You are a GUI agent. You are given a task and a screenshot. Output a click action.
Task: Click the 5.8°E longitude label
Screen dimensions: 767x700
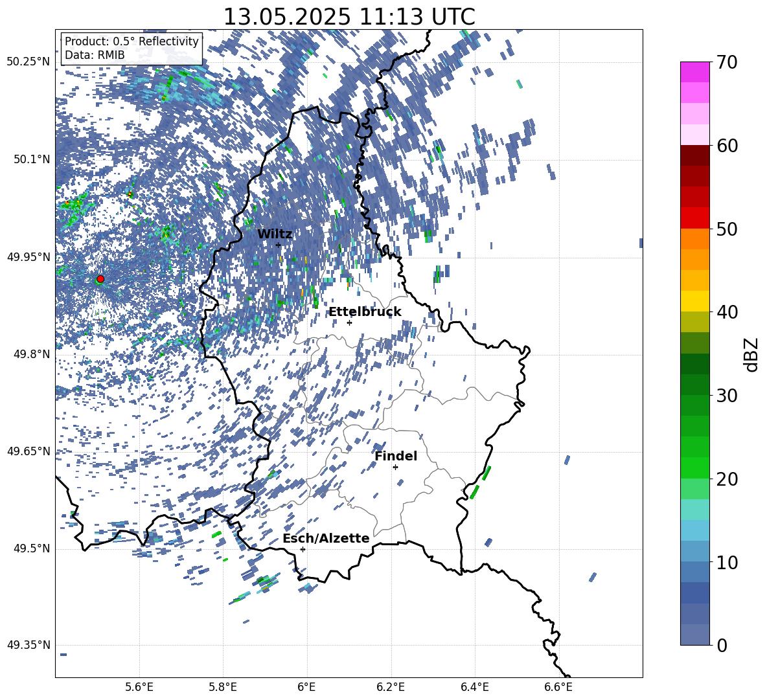coord(223,687)
